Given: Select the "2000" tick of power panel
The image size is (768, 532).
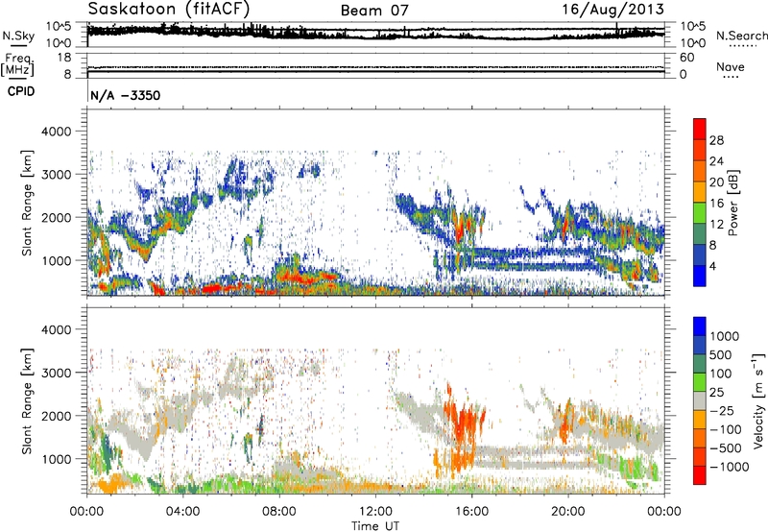Looking at the screenshot, I should (56, 217).
